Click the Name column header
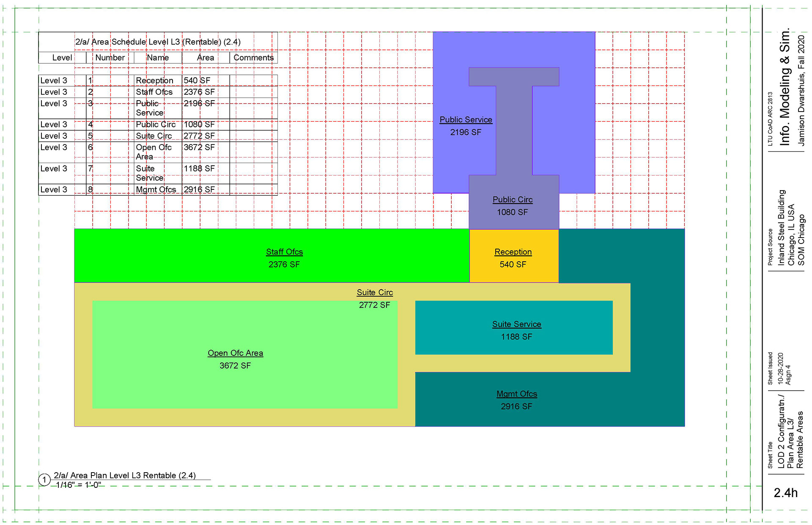This screenshot has width=812, height=525. pyautogui.click(x=158, y=58)
